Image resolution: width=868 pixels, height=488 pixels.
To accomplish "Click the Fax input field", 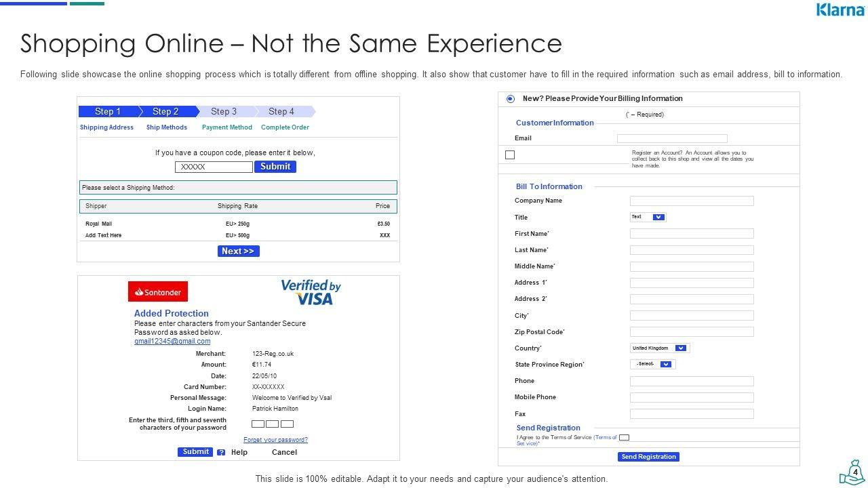I will (692, 414).
